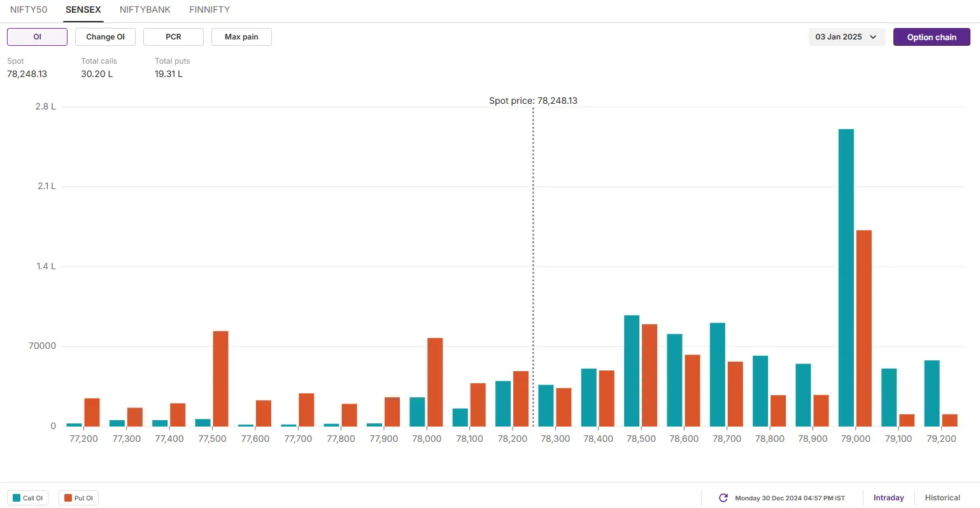The width and height of the screenshot is (980, 508).
Task: Click the 78,300 strike axis label
Action: click(x=555, y=439)
